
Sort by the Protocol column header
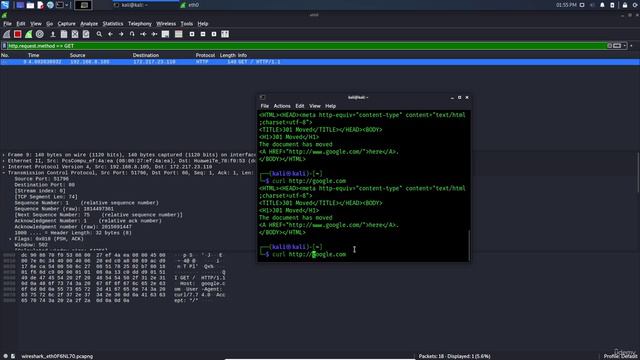tap(205, 55)
